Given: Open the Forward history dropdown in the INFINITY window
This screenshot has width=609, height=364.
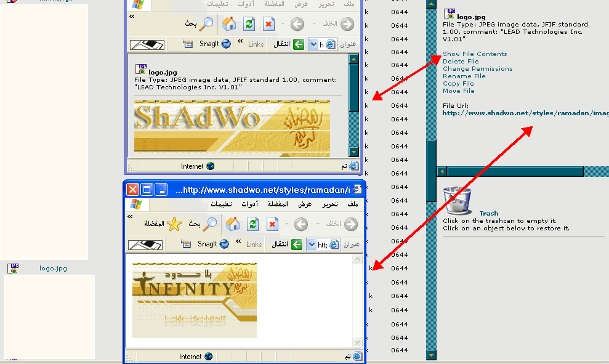Looking at the screenshot, I should (318, 224).
